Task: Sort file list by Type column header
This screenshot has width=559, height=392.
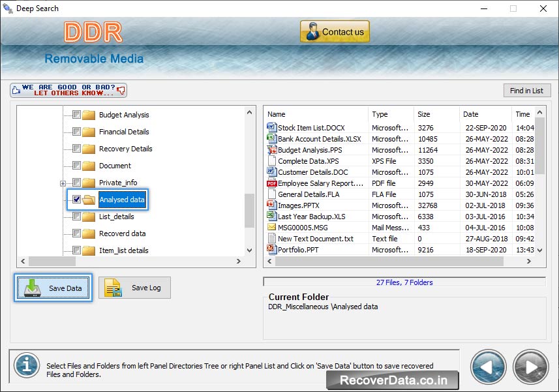Action: coord(391,114)
